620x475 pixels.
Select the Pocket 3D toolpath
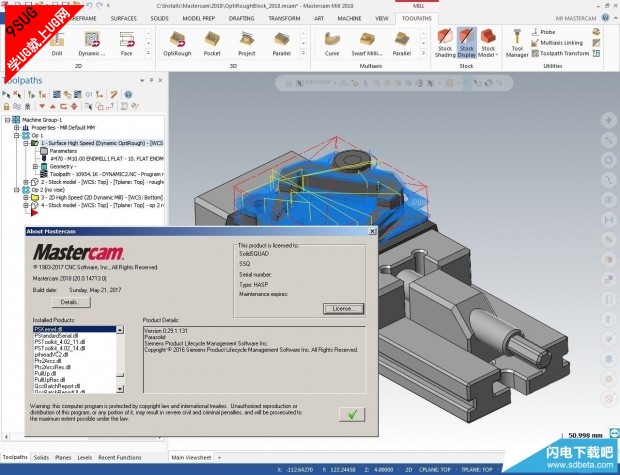[212, 43]
